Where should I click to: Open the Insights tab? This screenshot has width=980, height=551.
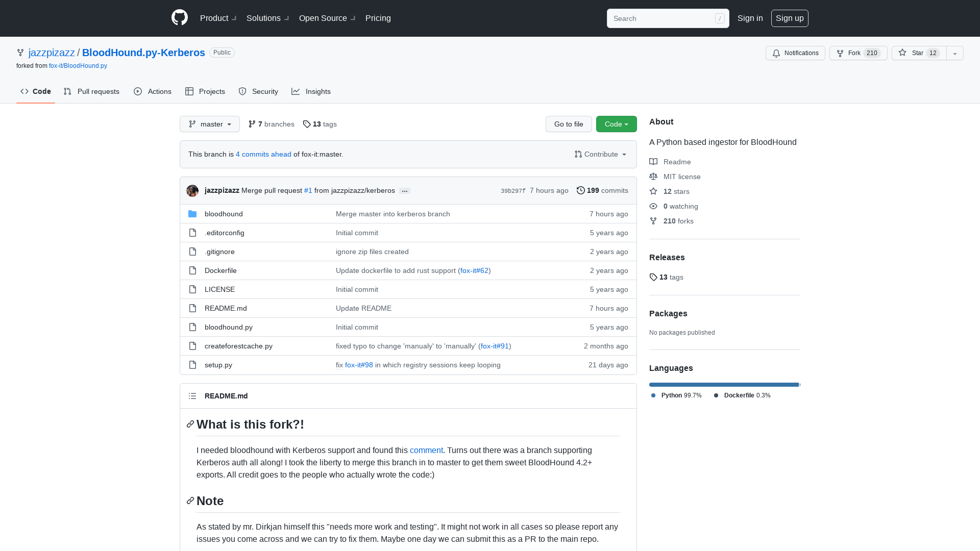click(x=311, y=91)
